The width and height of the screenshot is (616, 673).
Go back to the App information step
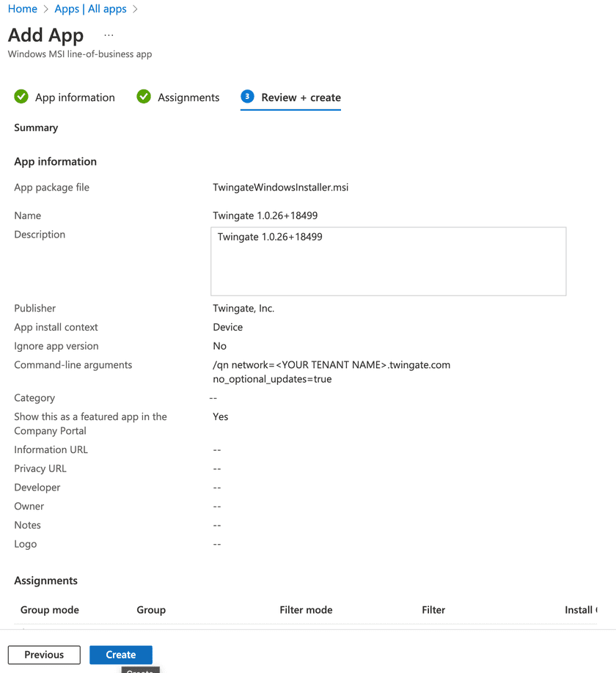(x=75, y=98)
